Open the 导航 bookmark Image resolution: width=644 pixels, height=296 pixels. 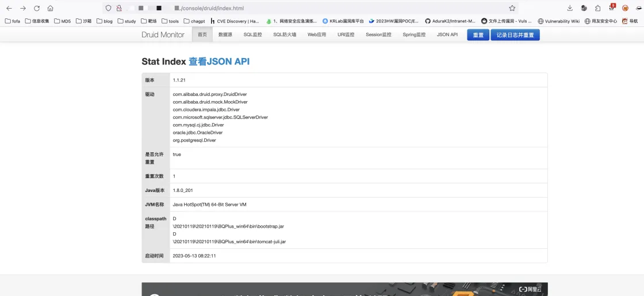click(630, 21)
